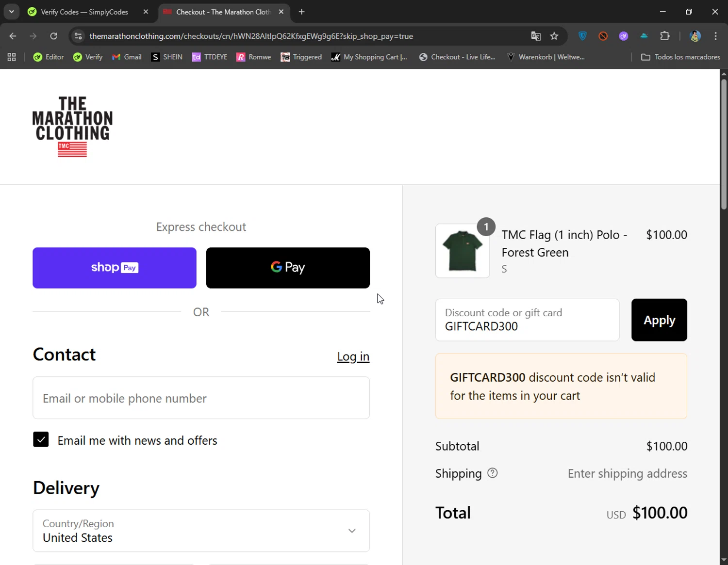This screenshot has width=728, height=565.
Task: Open the Editor bookmark
Action: (49, 57)
